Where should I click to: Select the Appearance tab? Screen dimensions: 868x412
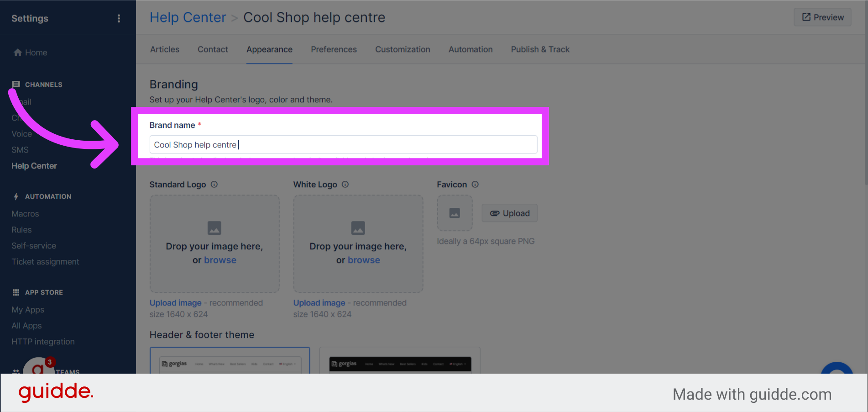[269, 49]
